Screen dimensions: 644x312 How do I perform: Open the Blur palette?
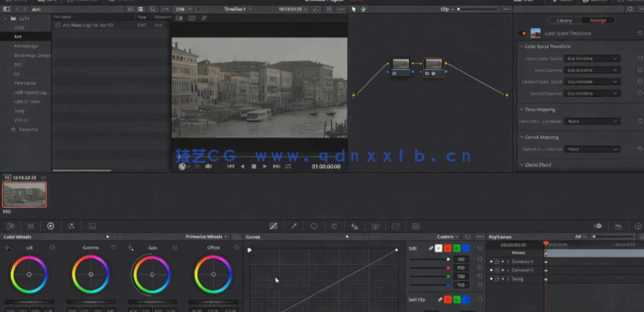(355, 225)
